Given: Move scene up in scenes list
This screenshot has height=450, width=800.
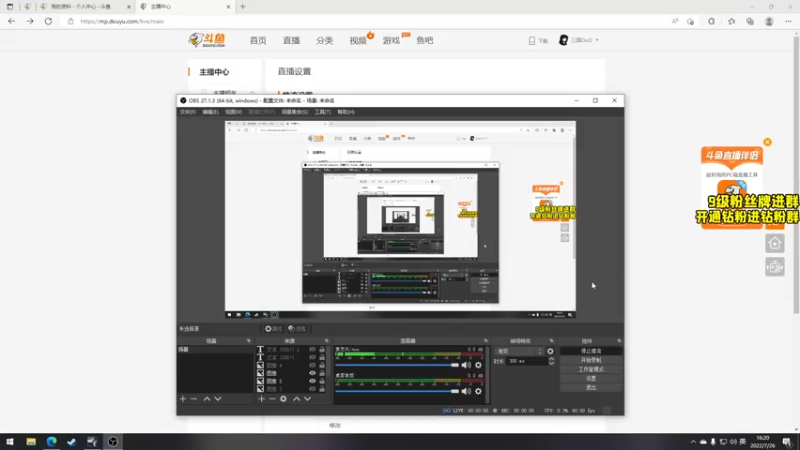Looking at the screenshot, I should tap(207, 398).
